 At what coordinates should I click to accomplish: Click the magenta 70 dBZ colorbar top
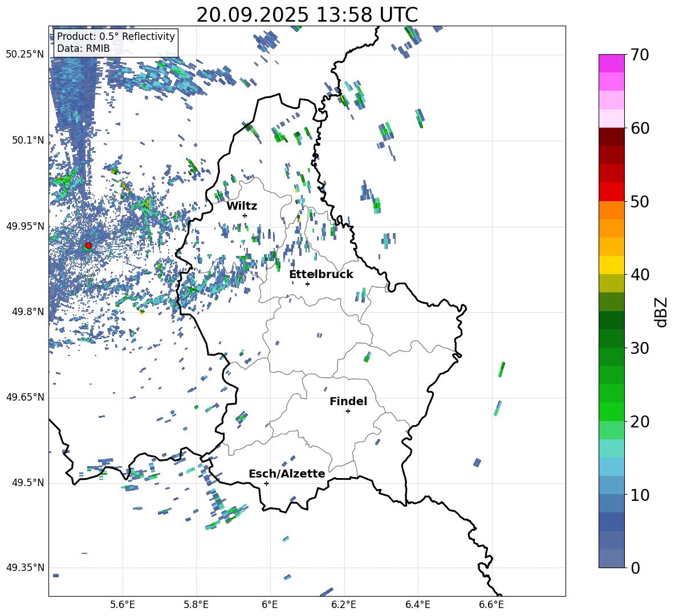611,63
